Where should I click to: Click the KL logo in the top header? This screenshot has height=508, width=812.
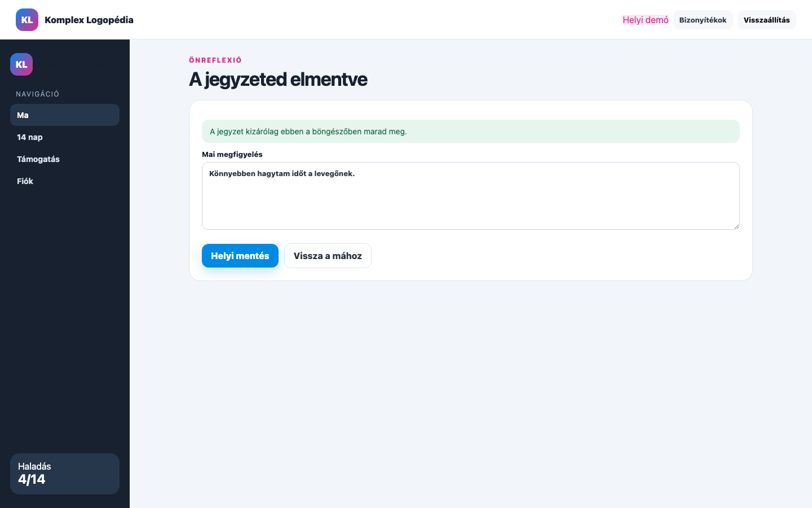tap(27, 20)
